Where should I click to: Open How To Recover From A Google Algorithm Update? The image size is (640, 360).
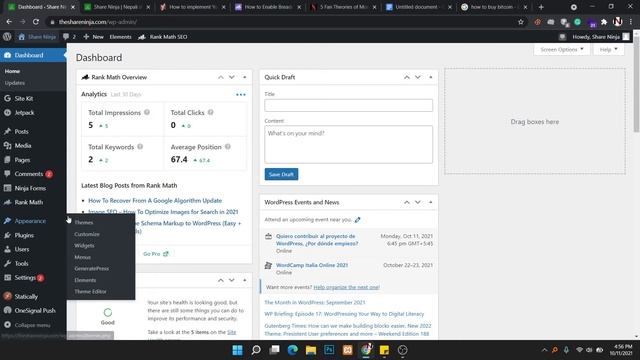[155, 200]
